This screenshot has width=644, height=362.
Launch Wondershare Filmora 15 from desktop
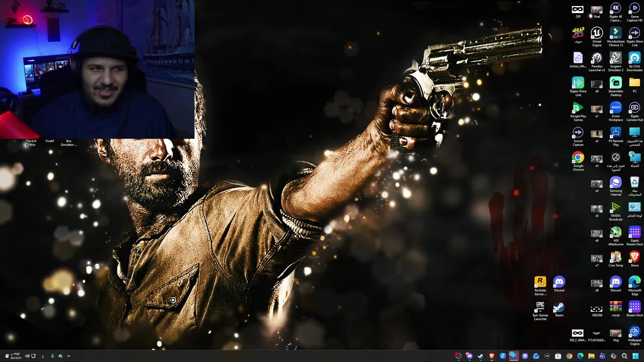pyautogui.click(x=616, y=36)
